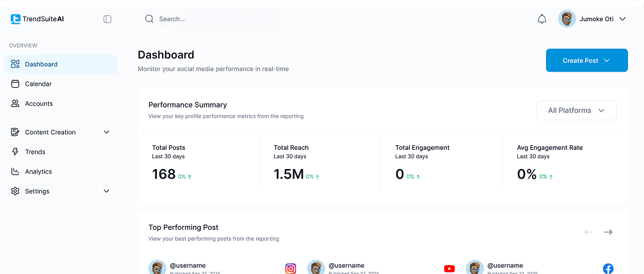Click the YouTube icon on second post
The image size is (644, 274).
click(x=449, y=268)
